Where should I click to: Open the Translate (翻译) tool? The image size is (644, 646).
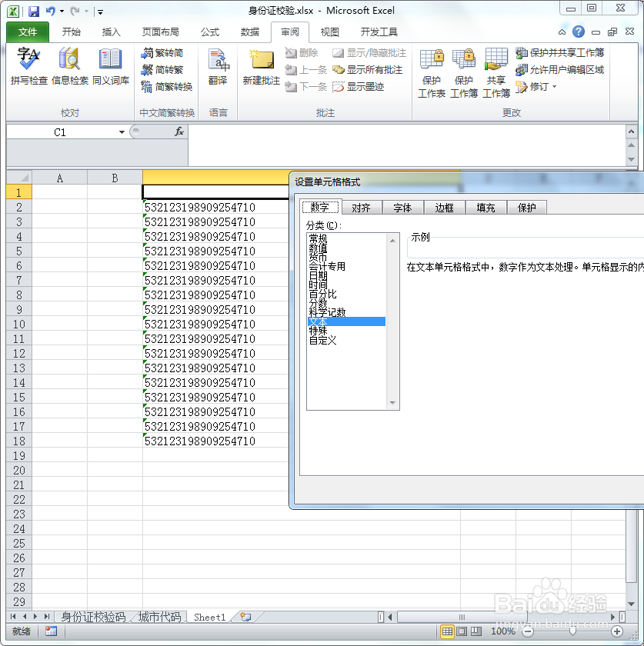click(x=218, y=66)
